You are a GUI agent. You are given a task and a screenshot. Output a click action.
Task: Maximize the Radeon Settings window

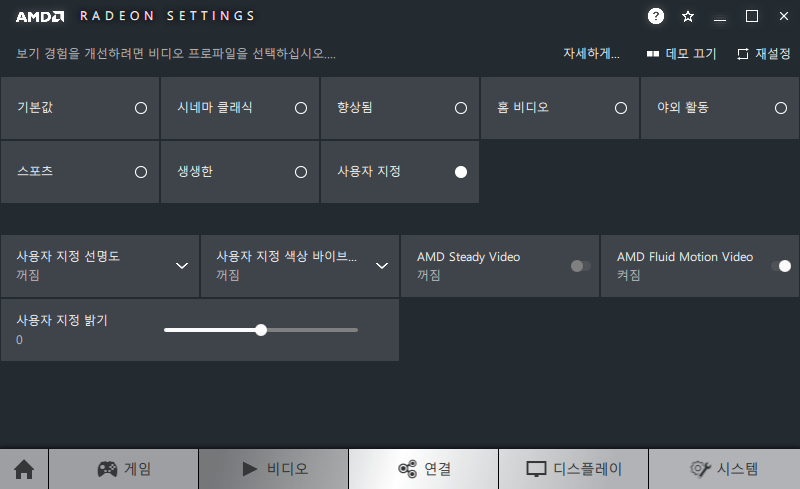tap(752, 16)
